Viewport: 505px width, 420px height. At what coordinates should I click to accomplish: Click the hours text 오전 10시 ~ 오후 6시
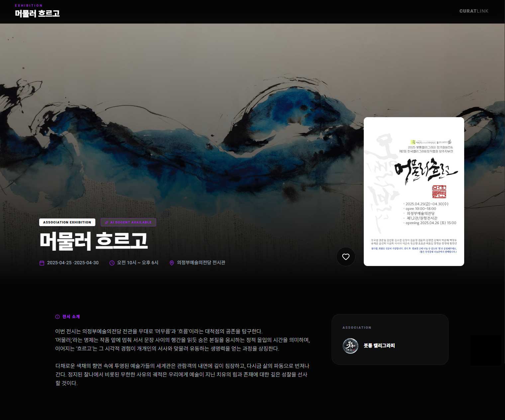pyautogui.click(x=138, y=263)
